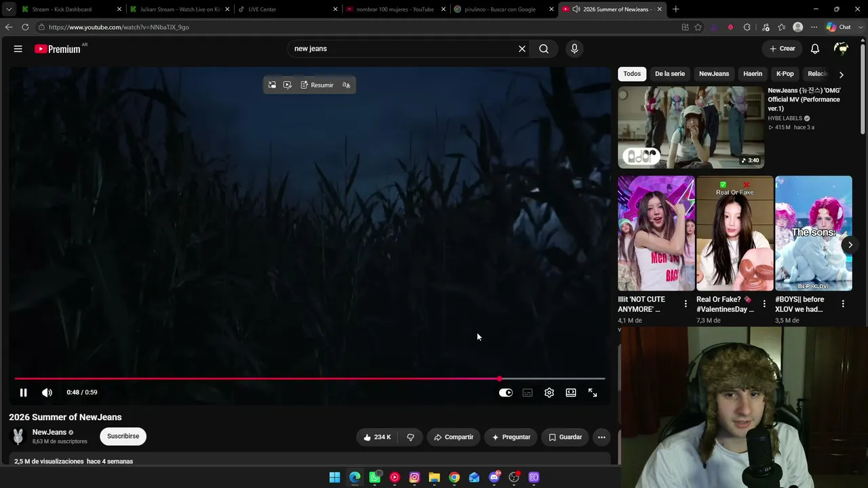Open the YouTube account avatar menu
The height and width of the screenshot is (488, 868).
(841, 49)
